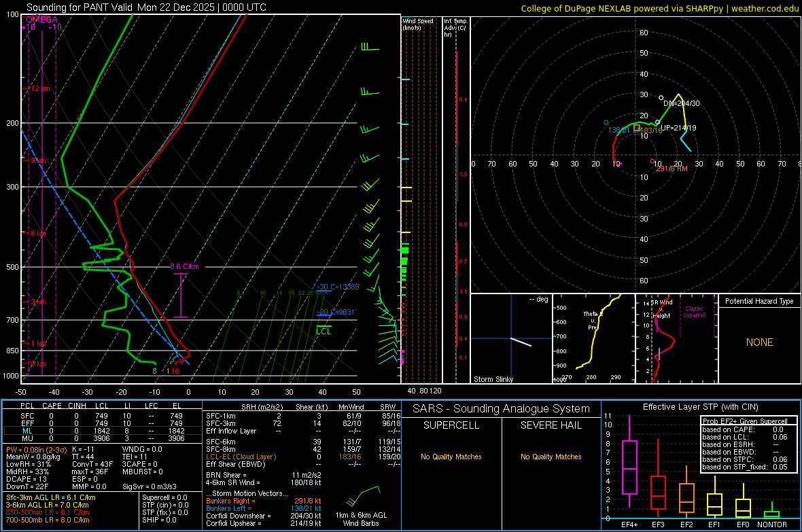Click the DCAPE = 13 value
Viewport: 802px width, 532px height.
[x=27, y=479]
